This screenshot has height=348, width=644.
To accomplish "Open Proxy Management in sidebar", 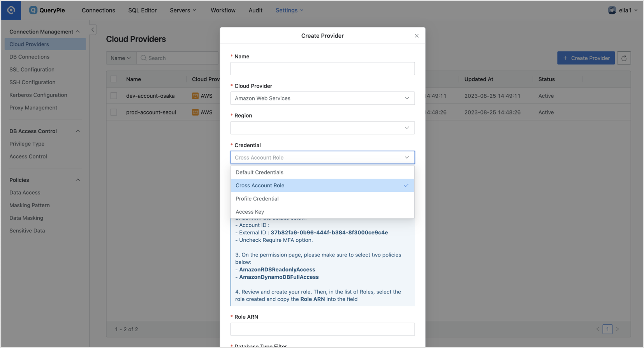I will click(x=33, y=107).
